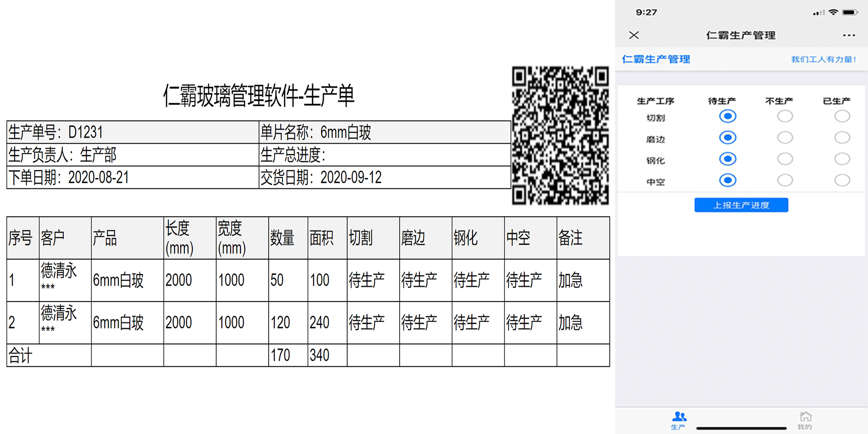Click the 单片名称: 6mm白玻 cell
Screen dimensions: 868x434
385,132
